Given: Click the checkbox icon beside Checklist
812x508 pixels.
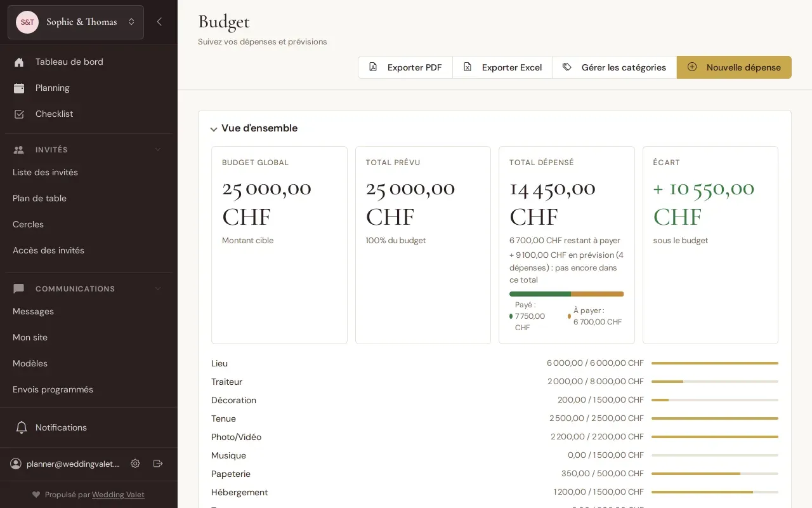Looking at the screenshot, I should (x=19, y=114).
